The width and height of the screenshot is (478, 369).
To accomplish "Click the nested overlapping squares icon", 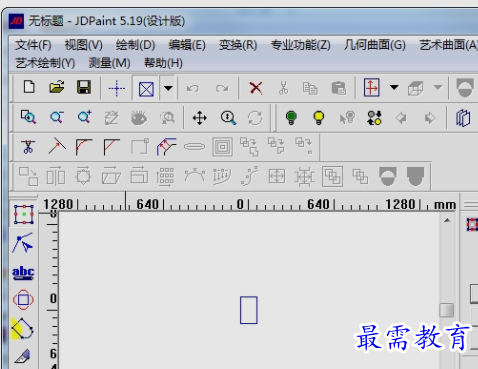I will [x=332, y=176].
